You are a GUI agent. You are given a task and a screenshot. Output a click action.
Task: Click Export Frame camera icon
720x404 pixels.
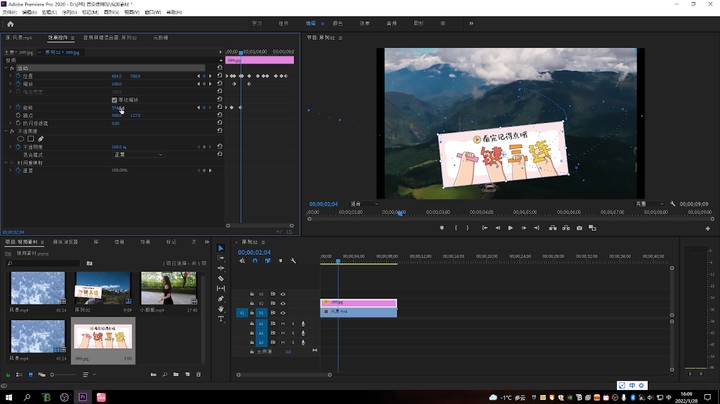(x=579, y=228)
